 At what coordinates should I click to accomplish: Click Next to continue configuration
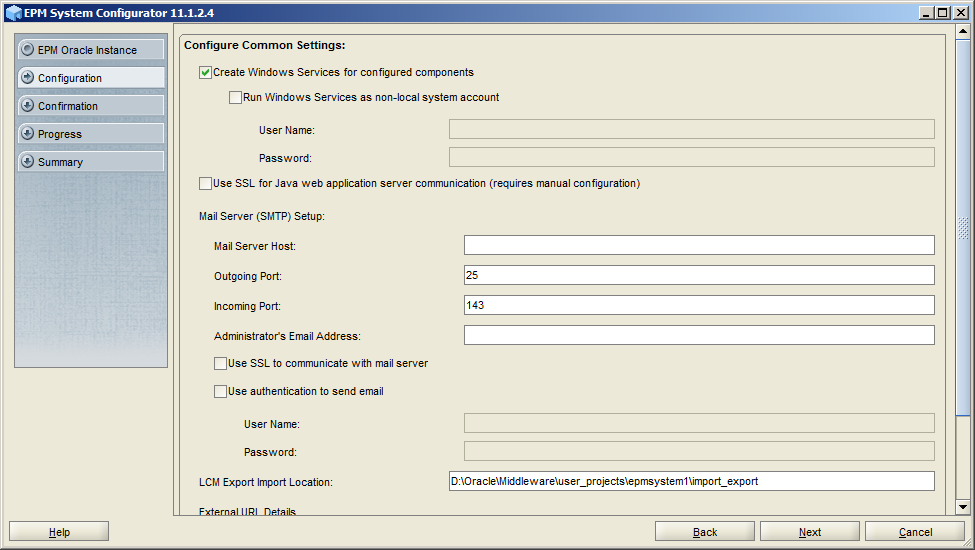click(810, 532)
